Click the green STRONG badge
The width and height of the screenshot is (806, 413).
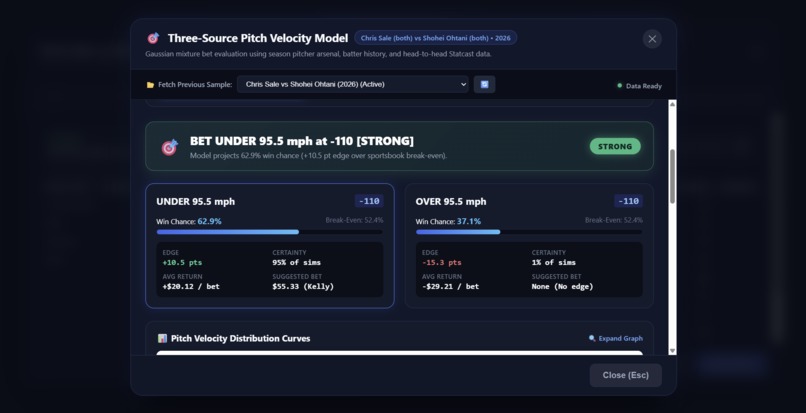pos(615,147)
